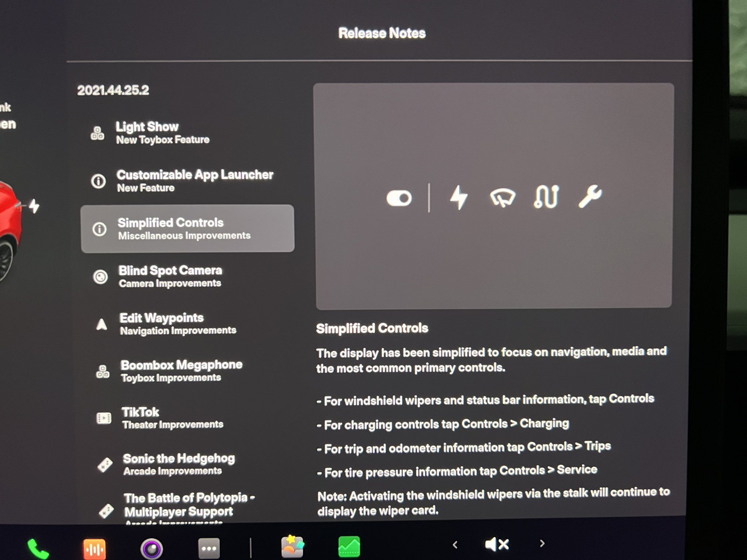This screenshot has width=747, height=560.
Task: Launch the orange audio waveform app
Action: pyautogui.click(x=94, y=549)
